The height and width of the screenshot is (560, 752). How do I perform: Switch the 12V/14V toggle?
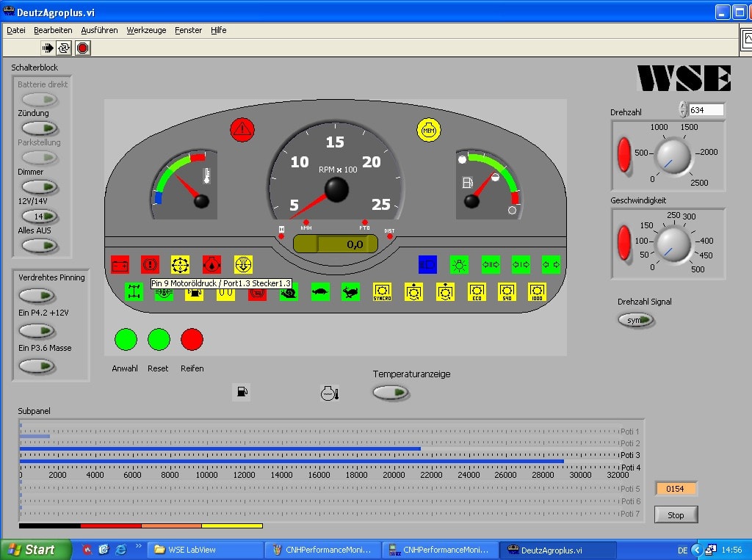click(40, 217)
